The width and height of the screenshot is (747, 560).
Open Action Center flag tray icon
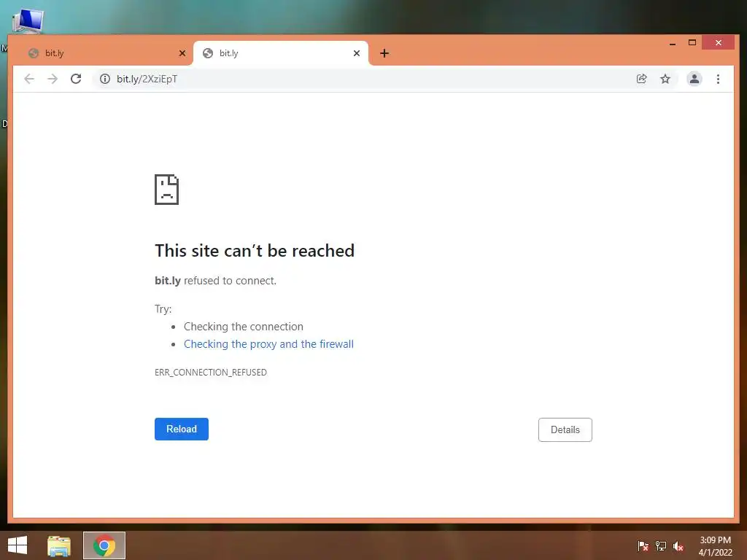click(x=643, y=546)
